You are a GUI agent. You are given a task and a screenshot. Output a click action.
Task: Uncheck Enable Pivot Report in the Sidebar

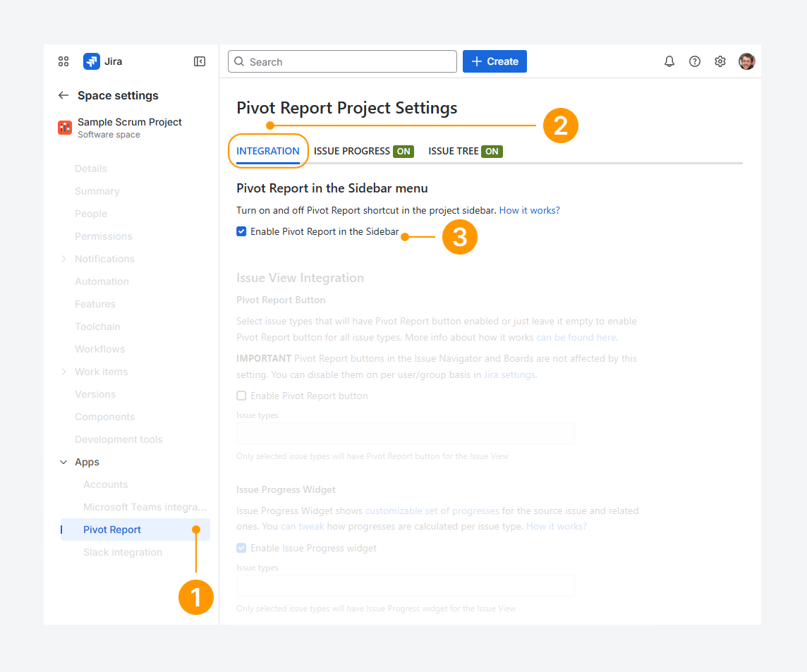pos(241,231)
